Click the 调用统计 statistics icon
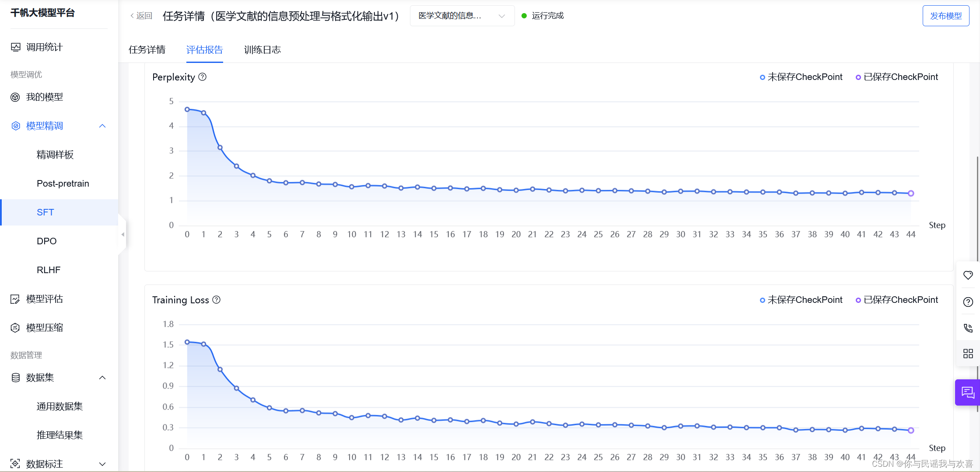Screen dimensions: 980x472 (x=16, y=47)
